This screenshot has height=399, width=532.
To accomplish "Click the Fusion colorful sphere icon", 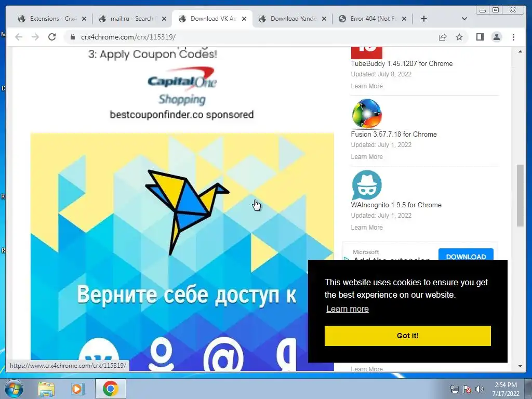I will coord(367,114).
